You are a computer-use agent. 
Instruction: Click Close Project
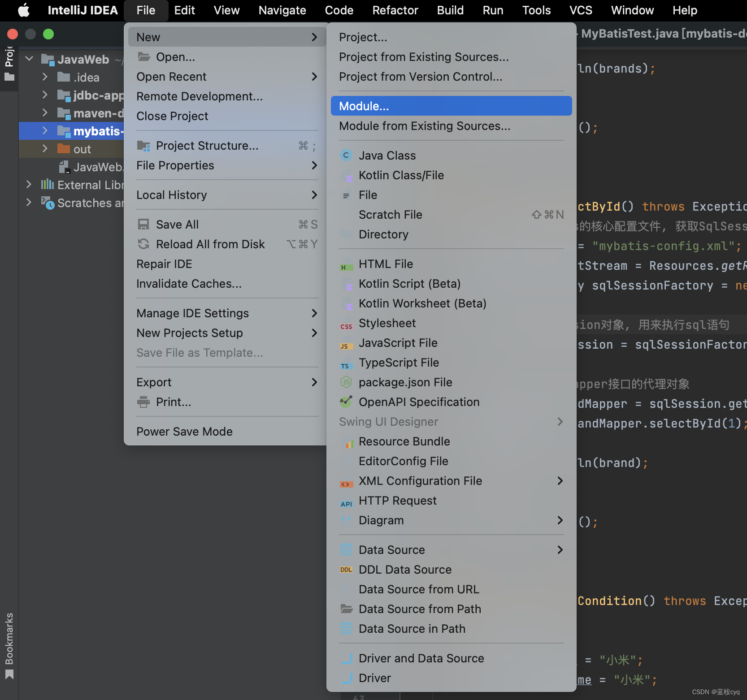pos(227,116)
